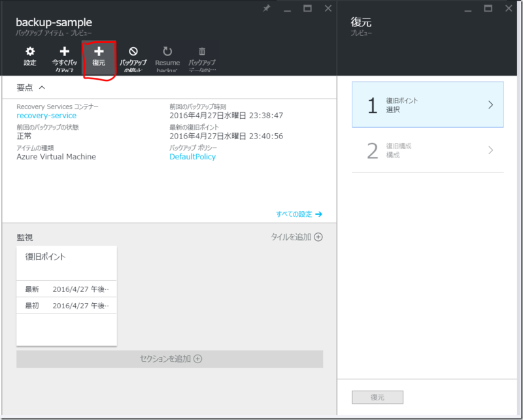
Task: Close the backup-sample blade
Action: 328,8
